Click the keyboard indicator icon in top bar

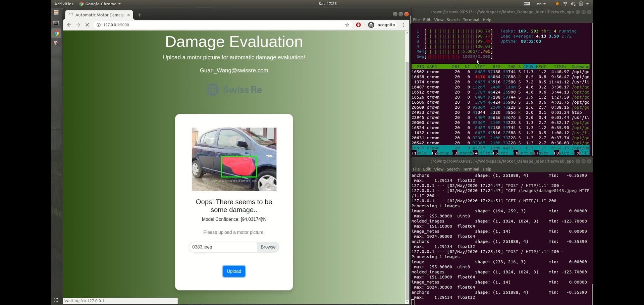point(527,4)
